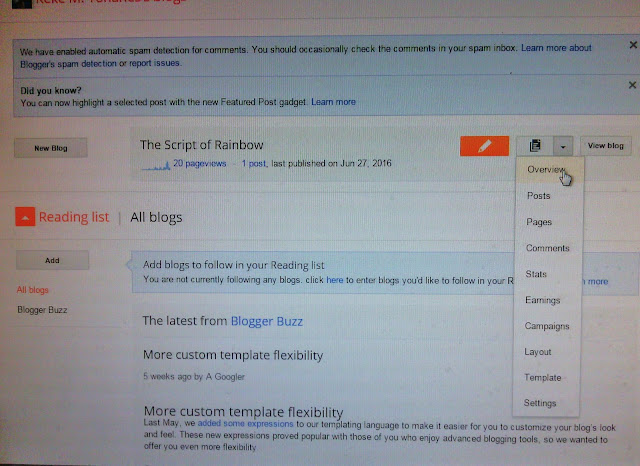This screenshot has height=466, width=640.
Task: Open the posts list document icon
Action: pyautogui.click(x=535, y=146)
